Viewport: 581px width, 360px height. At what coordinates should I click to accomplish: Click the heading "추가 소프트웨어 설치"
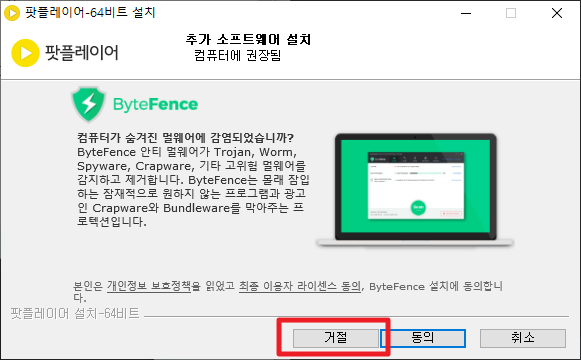[x=248, y=39]
